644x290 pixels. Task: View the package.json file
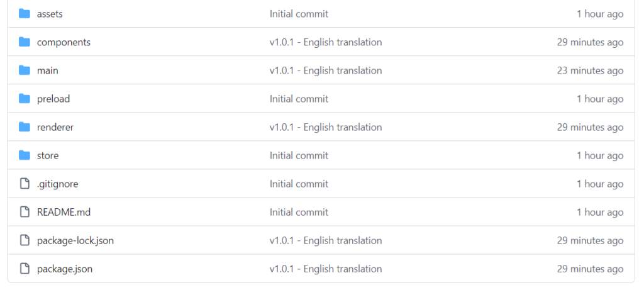pos(65,269)
